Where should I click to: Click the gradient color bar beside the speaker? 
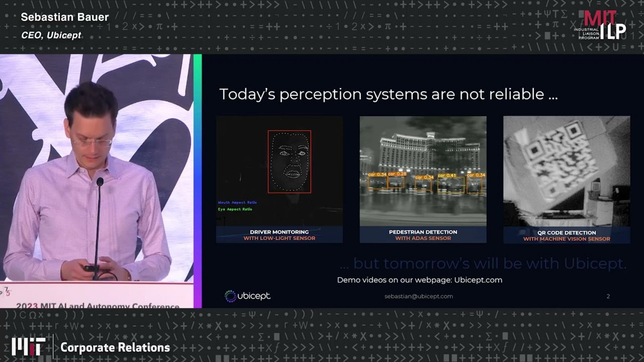point(198,181)
